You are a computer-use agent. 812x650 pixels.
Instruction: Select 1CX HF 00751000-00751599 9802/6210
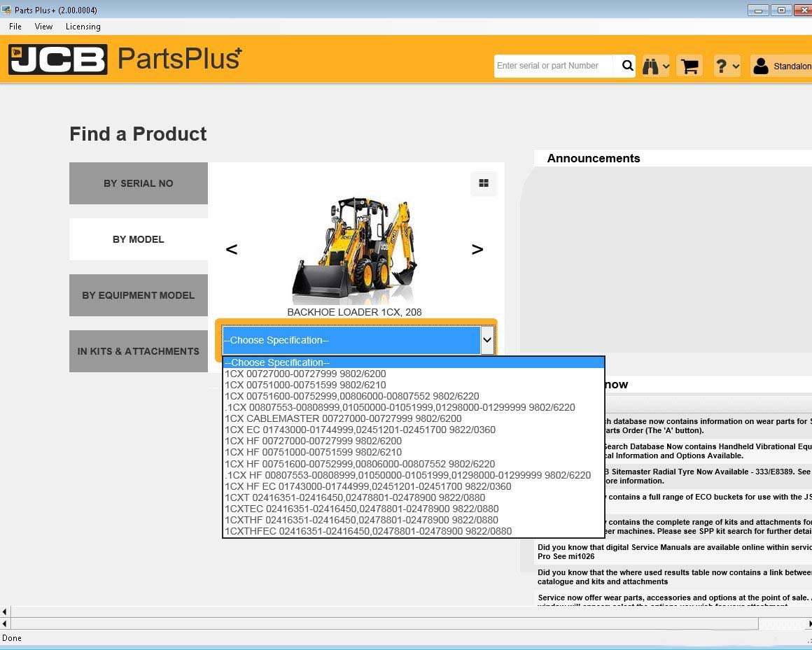click(414, 452)
